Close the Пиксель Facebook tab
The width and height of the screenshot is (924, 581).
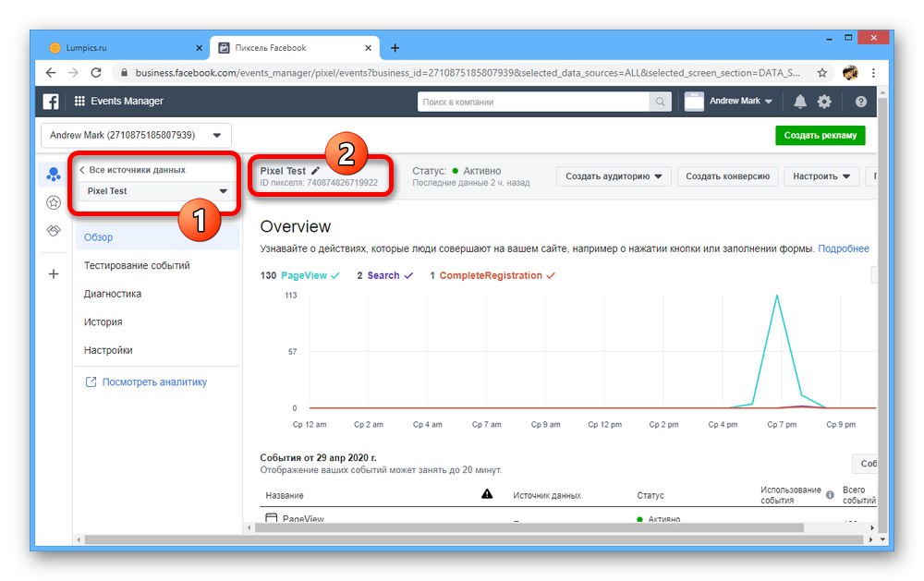pos(369,48)
